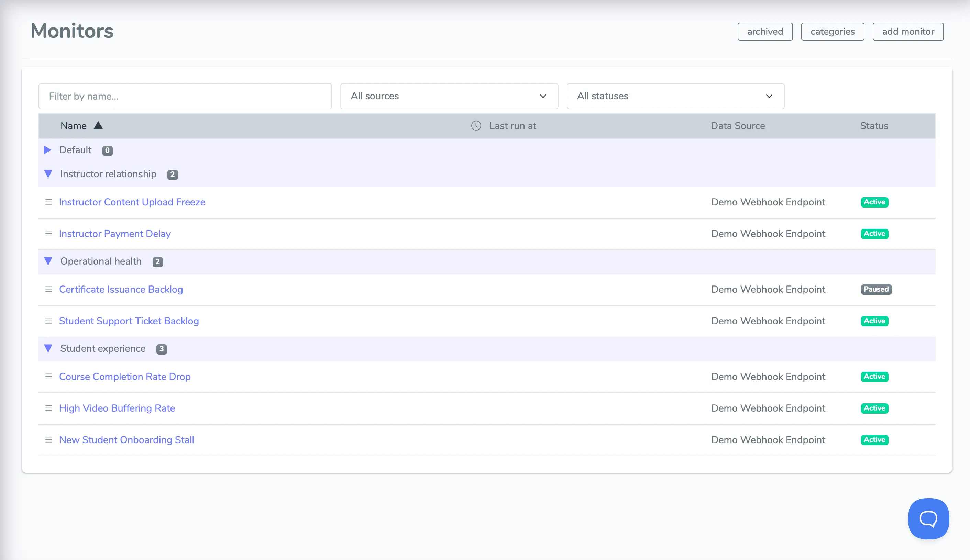Image resolution: width=970 pixels, height=560 pixels.
Task: Open the All sources dropdown
Action: (449, 96)
